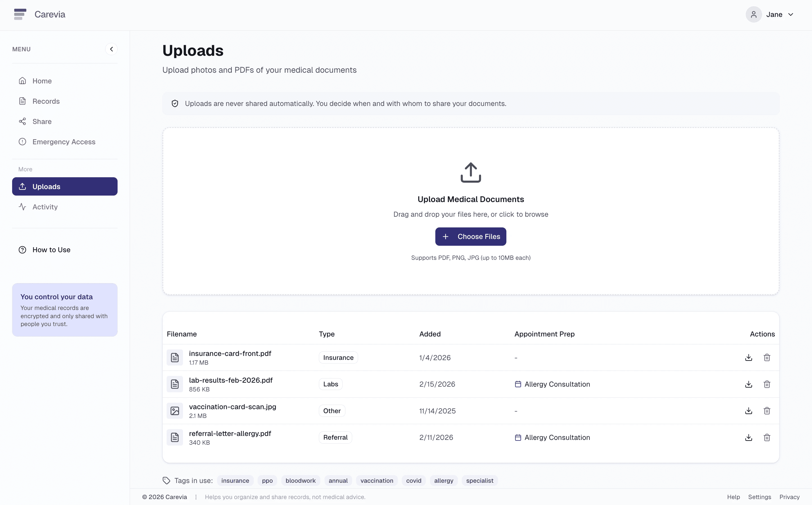Select the allergy tag
The width and height of the screenshot is (812, 505).
[444, 480]
